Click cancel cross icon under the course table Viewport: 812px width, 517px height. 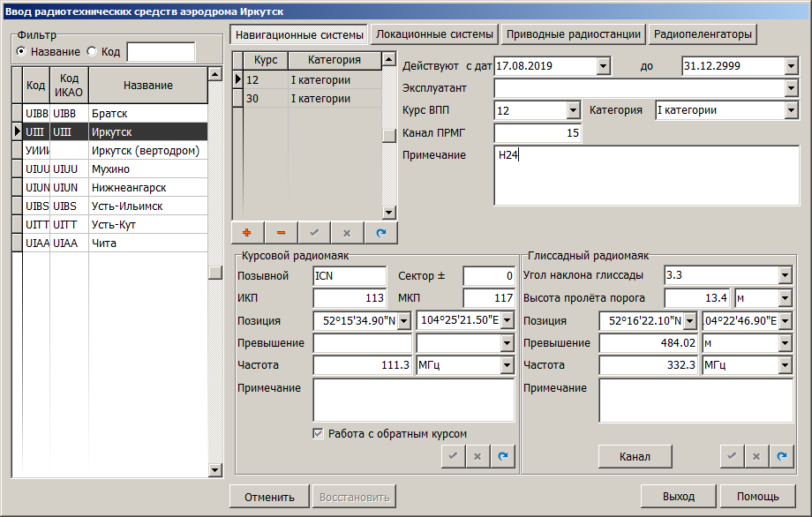[348, 232]
